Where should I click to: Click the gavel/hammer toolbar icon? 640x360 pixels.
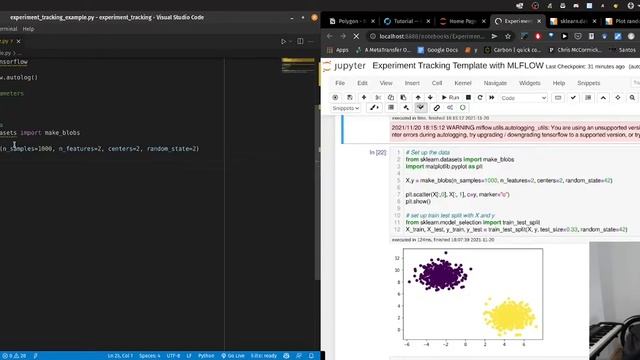406,108
